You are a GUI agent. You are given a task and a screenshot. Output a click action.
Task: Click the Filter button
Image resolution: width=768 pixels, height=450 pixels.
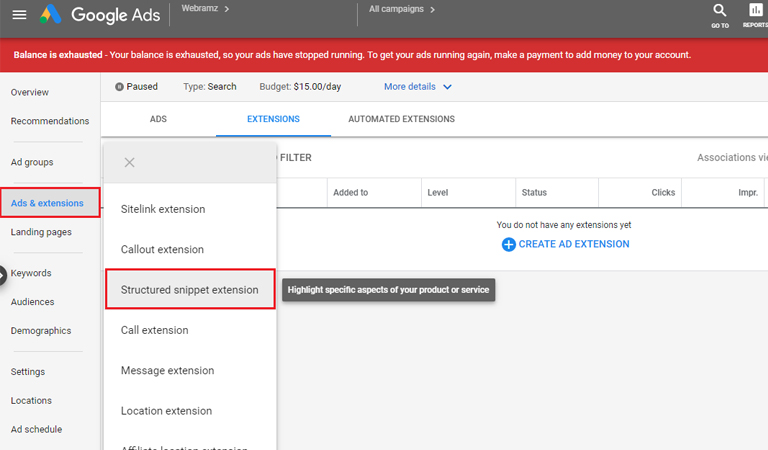tap(295, 158)
